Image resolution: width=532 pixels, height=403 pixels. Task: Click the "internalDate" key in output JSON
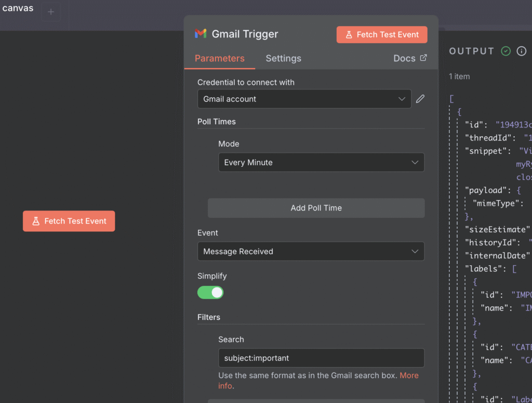497,256
